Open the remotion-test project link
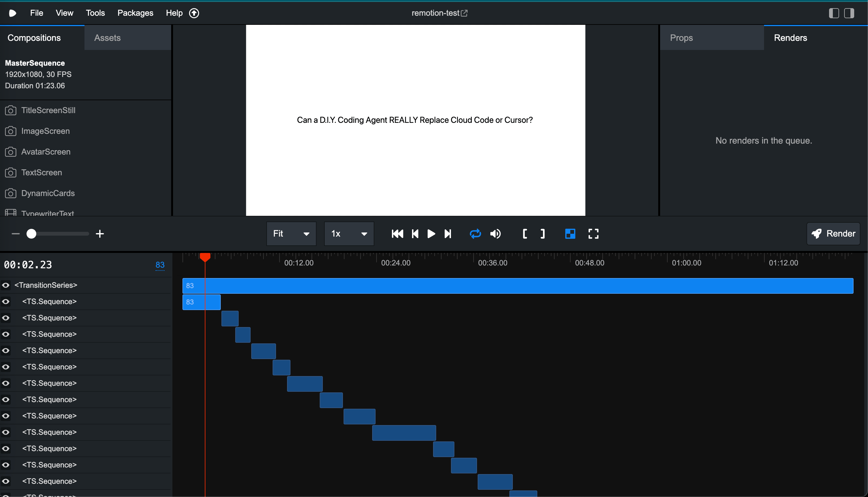 pyautogui.click(x=439, y=13)
